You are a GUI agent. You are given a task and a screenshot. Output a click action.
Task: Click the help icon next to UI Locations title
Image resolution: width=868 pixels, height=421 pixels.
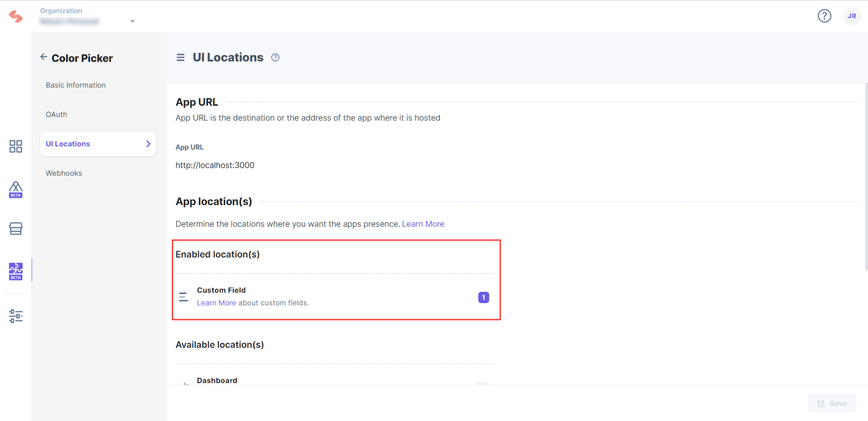tap(275, 58)
